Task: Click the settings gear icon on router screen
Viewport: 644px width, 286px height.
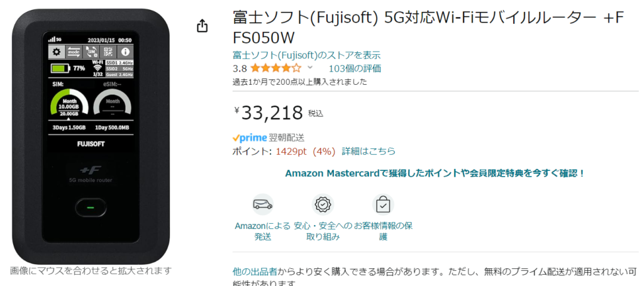Action: point(57,52)
